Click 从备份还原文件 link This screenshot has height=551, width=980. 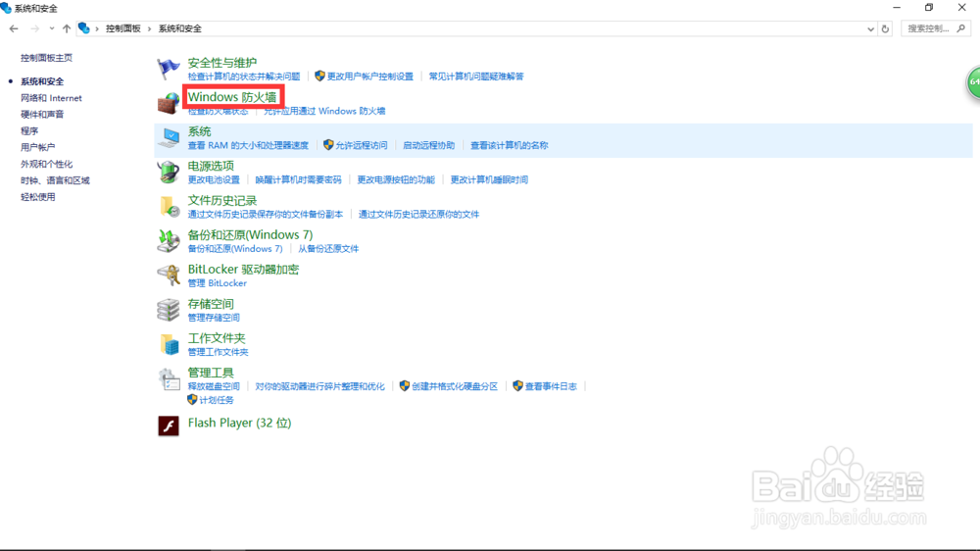328,248
